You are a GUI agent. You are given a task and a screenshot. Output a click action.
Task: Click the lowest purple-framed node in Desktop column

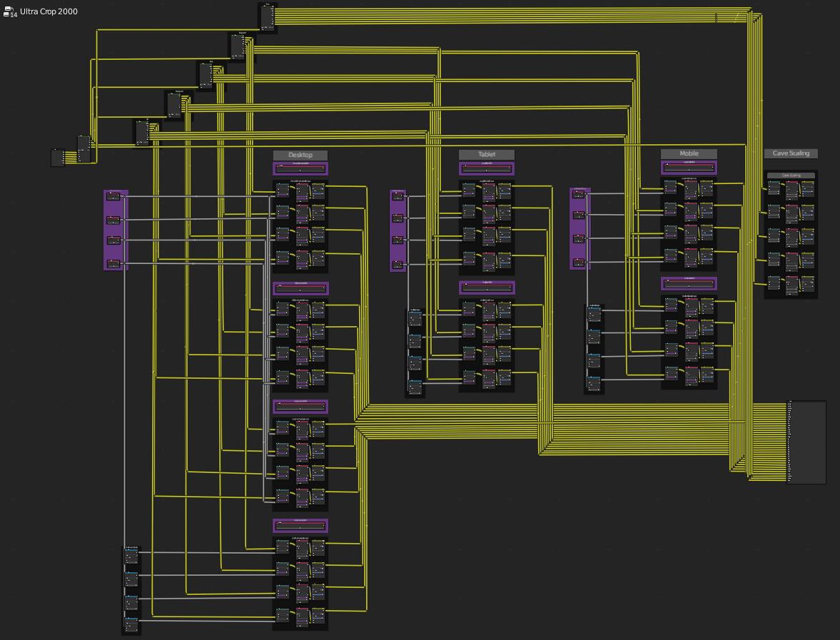pos(300,526)
